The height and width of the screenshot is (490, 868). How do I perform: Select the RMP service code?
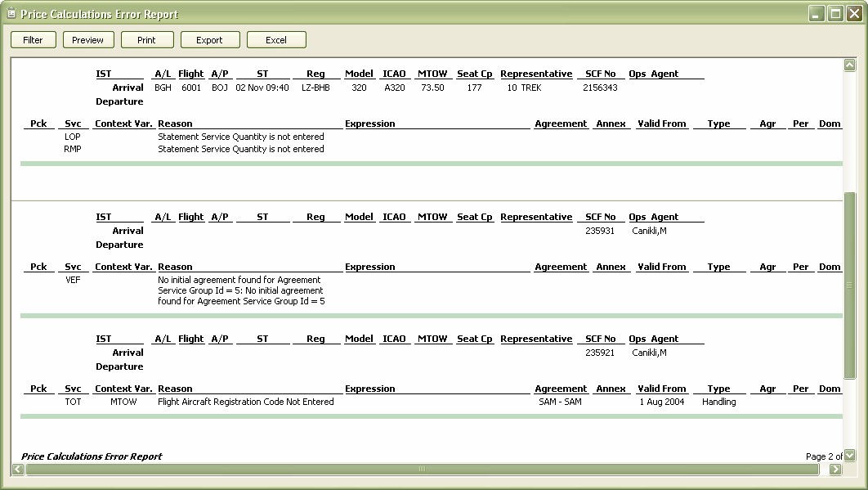73,149
